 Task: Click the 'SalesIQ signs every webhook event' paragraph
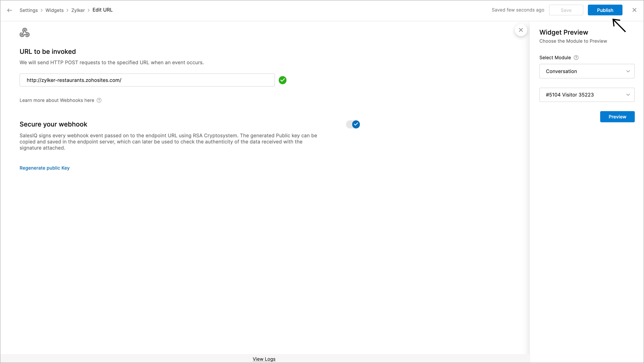pos(168,142)
